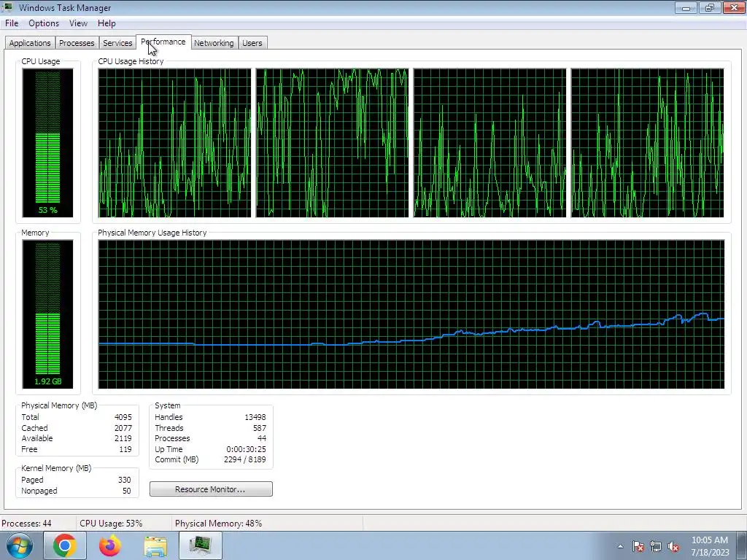The width and height of the screenshot is (747, 560).
Task: Click the CPU Usage History label
Action: pyautogui.click(x=131, y=61)
